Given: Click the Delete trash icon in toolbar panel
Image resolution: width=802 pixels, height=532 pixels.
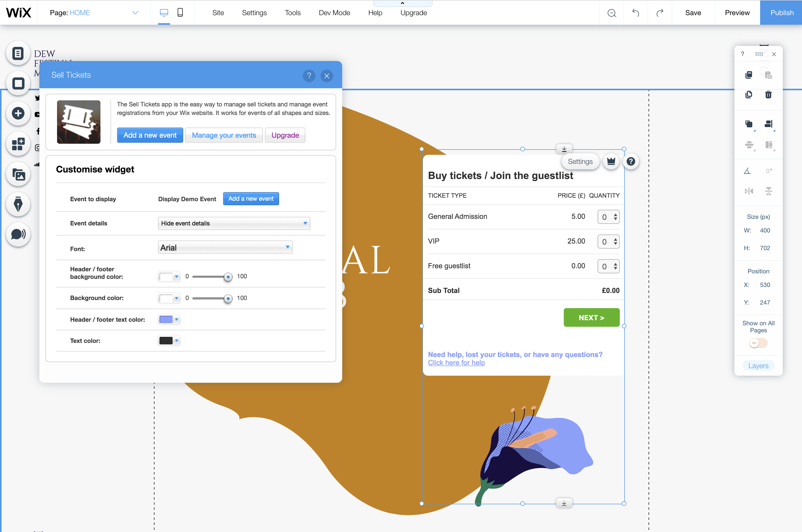Looking at the screenshot, I should 768,95.
